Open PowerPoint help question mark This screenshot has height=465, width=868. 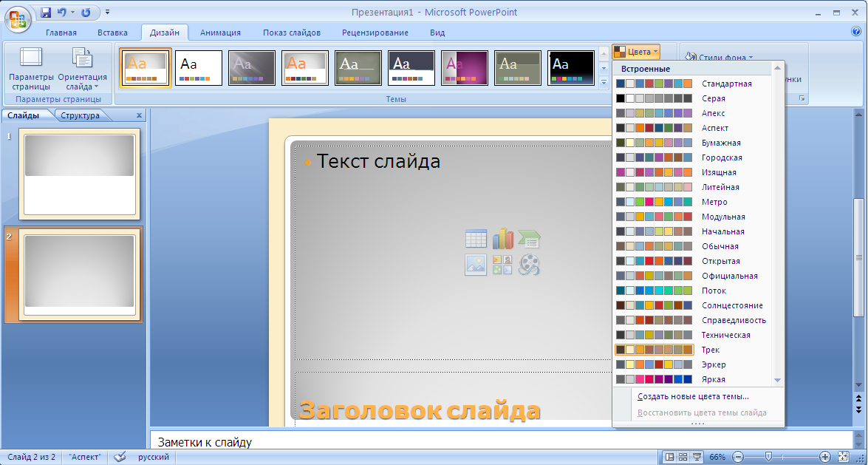click(856, 32)
